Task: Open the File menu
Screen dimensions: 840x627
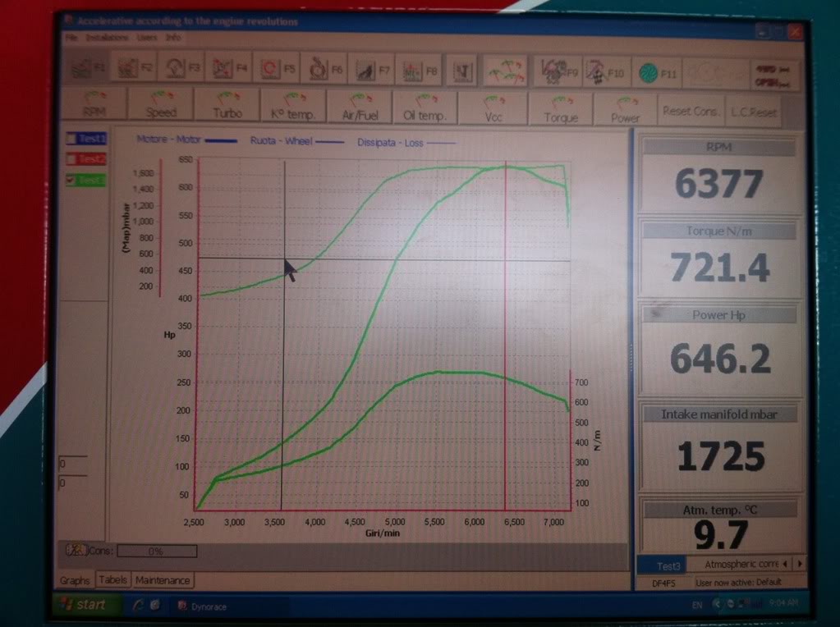Action: point(71,38)
